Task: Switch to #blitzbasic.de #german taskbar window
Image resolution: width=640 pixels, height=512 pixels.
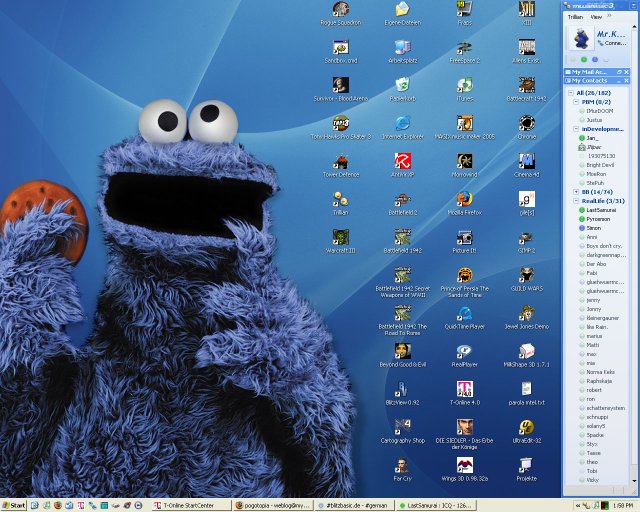Action: (x=355, y=505)
